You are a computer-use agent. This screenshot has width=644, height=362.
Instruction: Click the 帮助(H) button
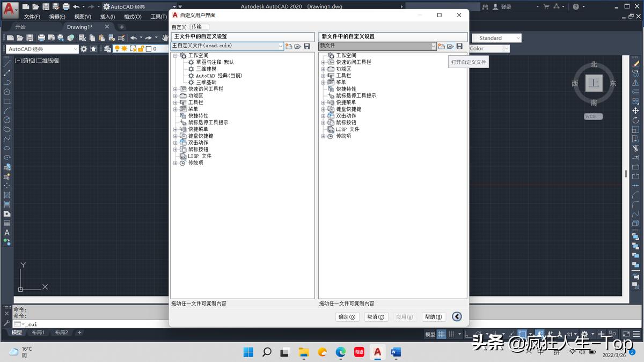click(x=434, y=316)
